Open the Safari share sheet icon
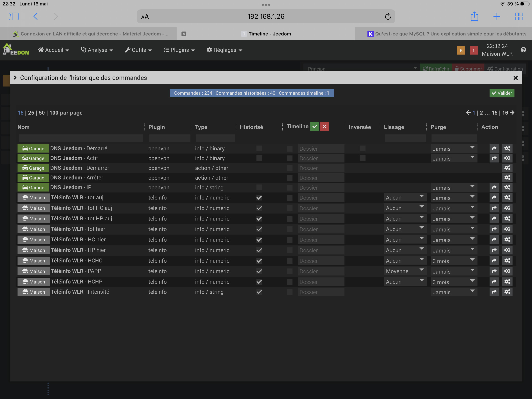 click(474, 17)
